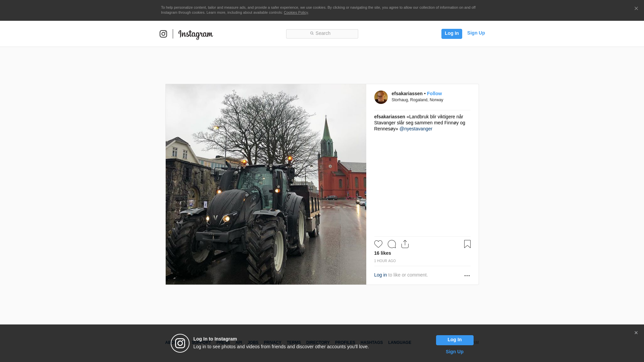
Task: Open the Cookies Policy link
Action: coord(296,12)
